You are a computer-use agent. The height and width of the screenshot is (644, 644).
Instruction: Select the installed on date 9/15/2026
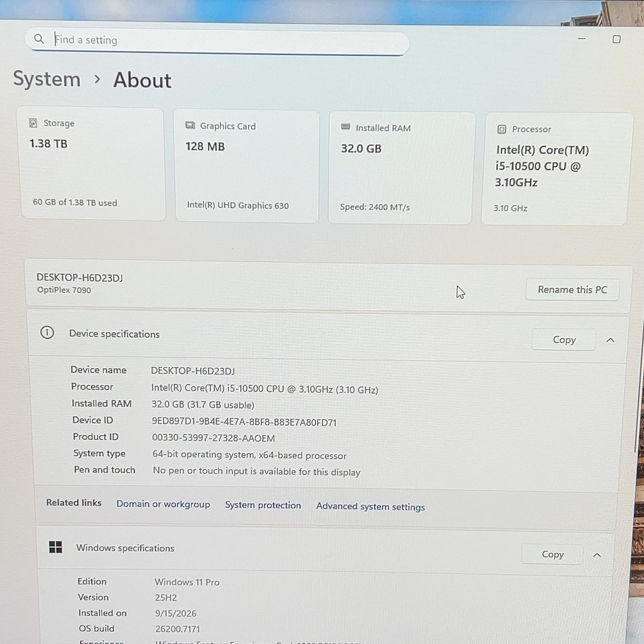175,613
